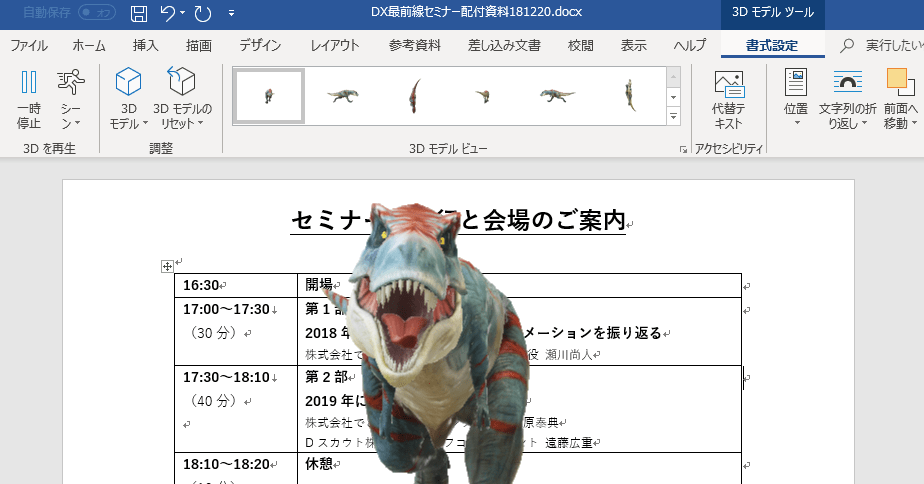Switch to the 表示 tab

click(x=633, y=45)
